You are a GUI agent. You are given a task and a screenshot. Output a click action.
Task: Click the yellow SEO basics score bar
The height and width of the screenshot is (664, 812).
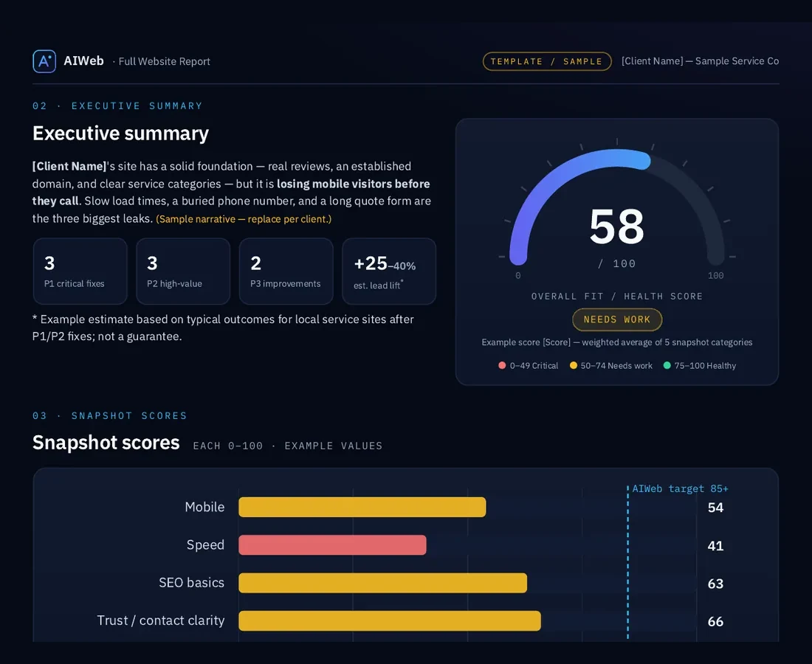pos(382,583)
